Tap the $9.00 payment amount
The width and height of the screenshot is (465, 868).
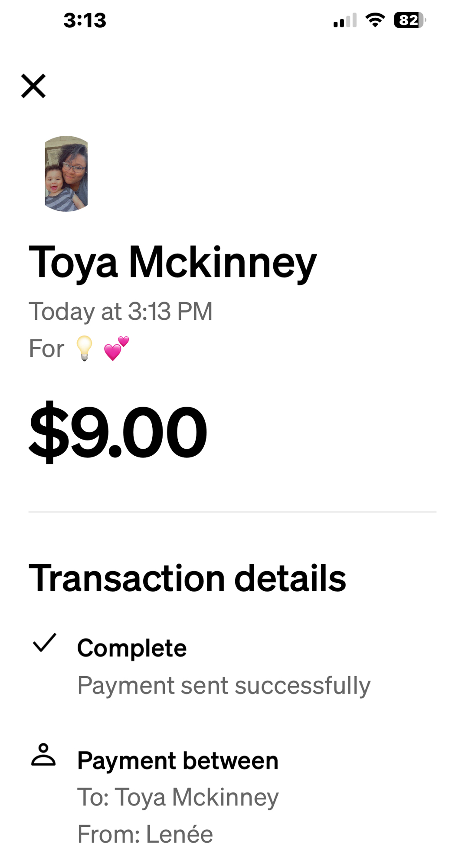coord(118,431)
